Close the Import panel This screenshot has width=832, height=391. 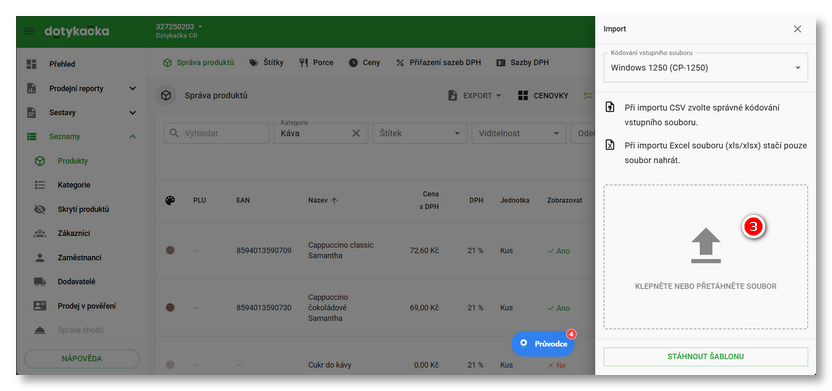click(x=797, y=29)
